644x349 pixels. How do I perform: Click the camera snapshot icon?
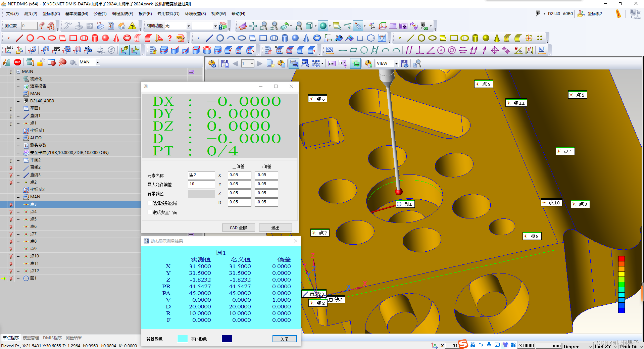403,26
